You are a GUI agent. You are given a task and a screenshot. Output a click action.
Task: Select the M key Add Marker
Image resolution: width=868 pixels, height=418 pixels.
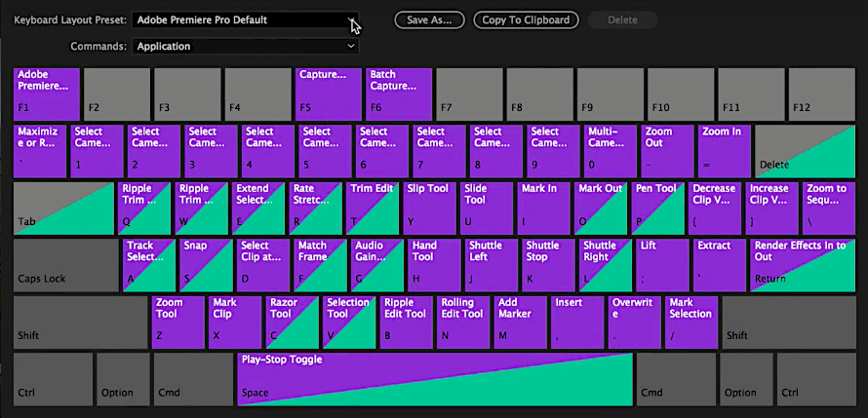point(521,323)
